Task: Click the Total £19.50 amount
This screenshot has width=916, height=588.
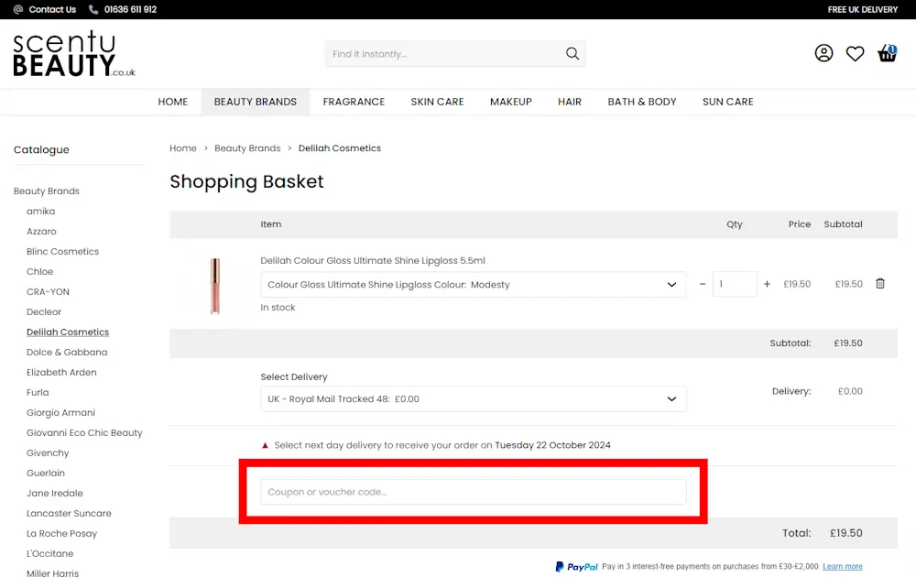Action: (845, 533)
